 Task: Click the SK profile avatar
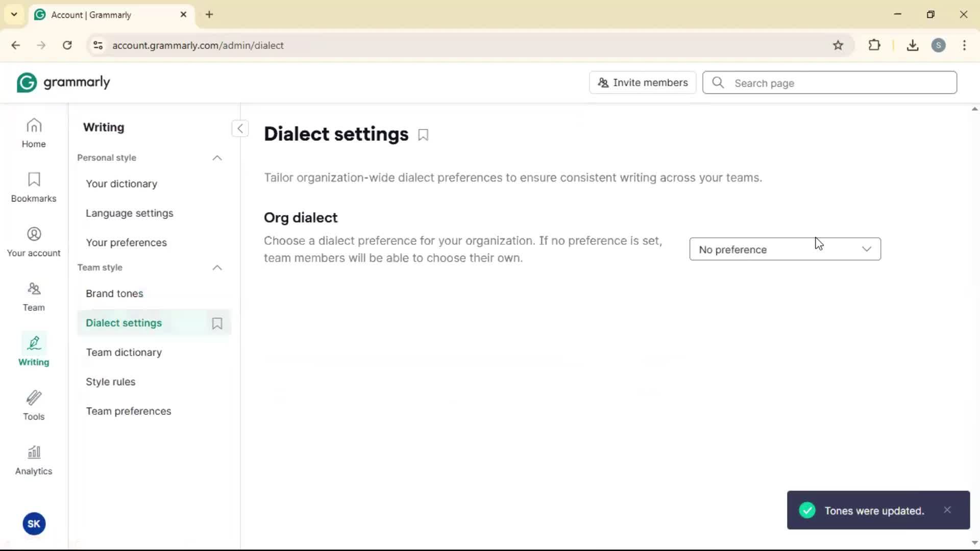pyautogui.click(x=34, y=524)
